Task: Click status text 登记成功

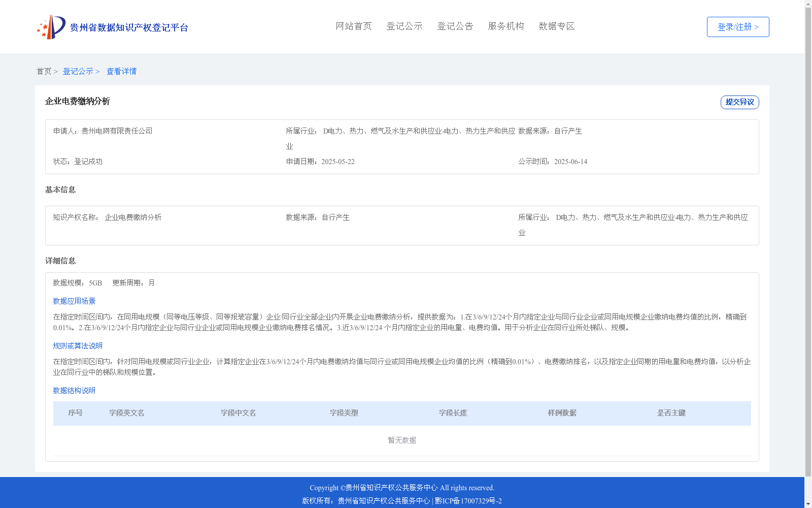Action: [x=88, y=162]
